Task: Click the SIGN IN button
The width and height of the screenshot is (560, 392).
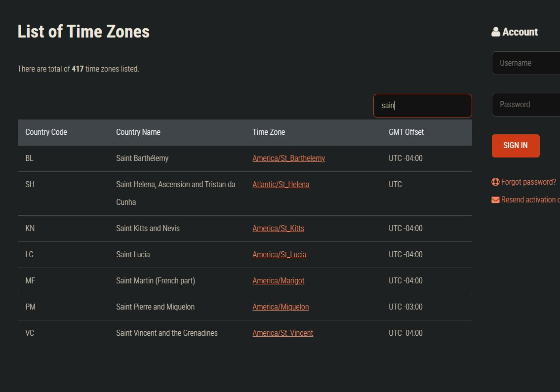Action: point(515,146)
